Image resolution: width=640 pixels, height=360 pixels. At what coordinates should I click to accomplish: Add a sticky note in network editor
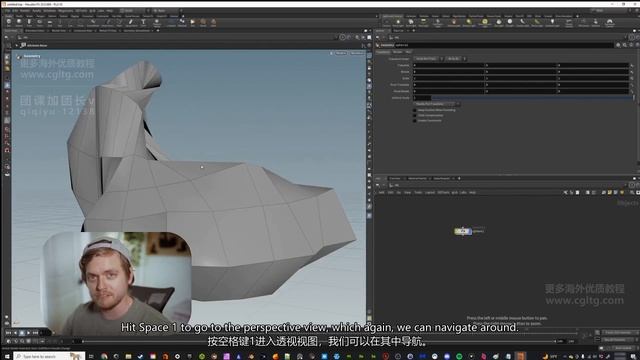[609, 192]
